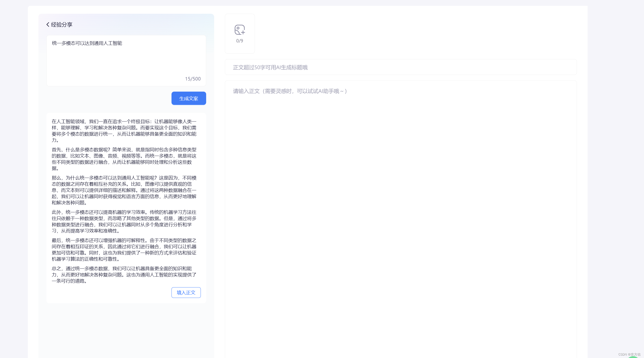Viewport: 644px width, 358px height.
Task: Click the paragraph starting 此外，统一多模态
Action: (124, 221)
